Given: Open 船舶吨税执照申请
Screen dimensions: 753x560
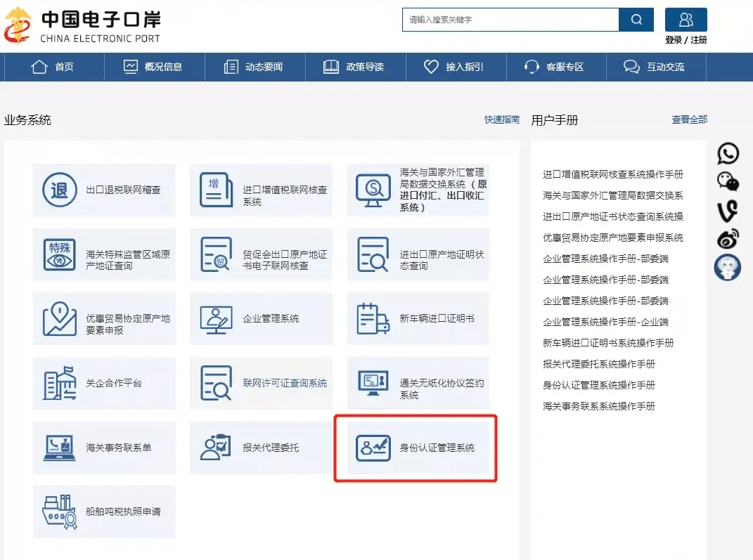Looking at the screenshot, I should tap(104, 512).
